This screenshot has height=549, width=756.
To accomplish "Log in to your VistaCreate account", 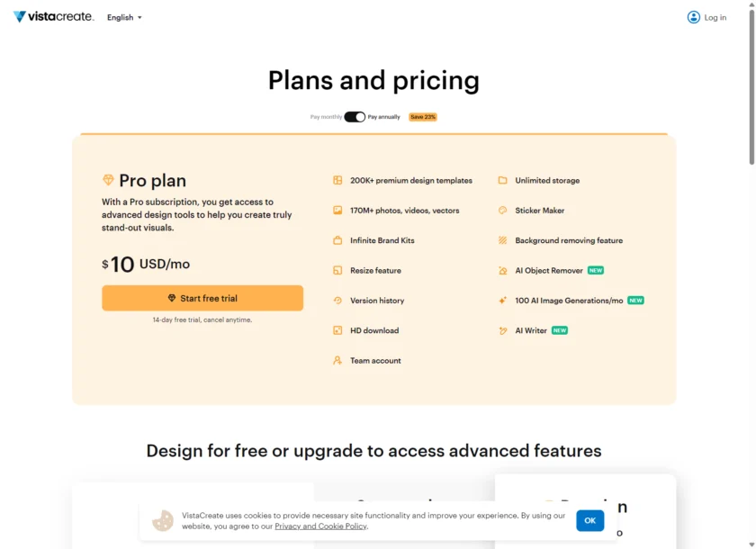I will pyautogui.click(x=706, y=17).
